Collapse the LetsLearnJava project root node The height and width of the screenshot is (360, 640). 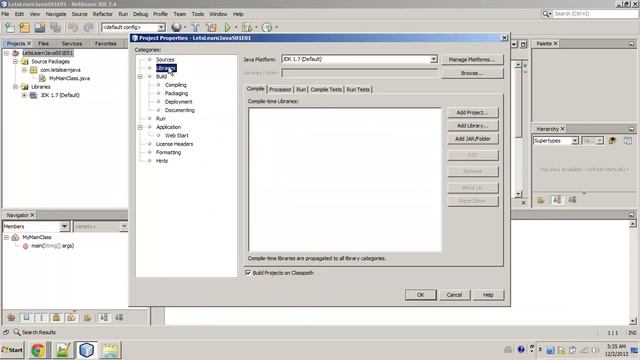[6, 53]
